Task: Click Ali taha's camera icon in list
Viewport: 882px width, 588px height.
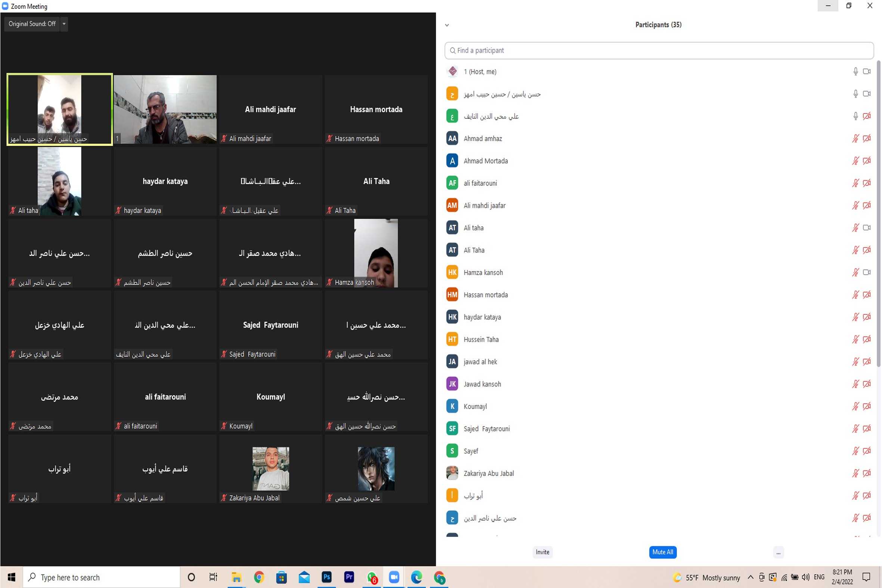Action: tap(867, 228)
